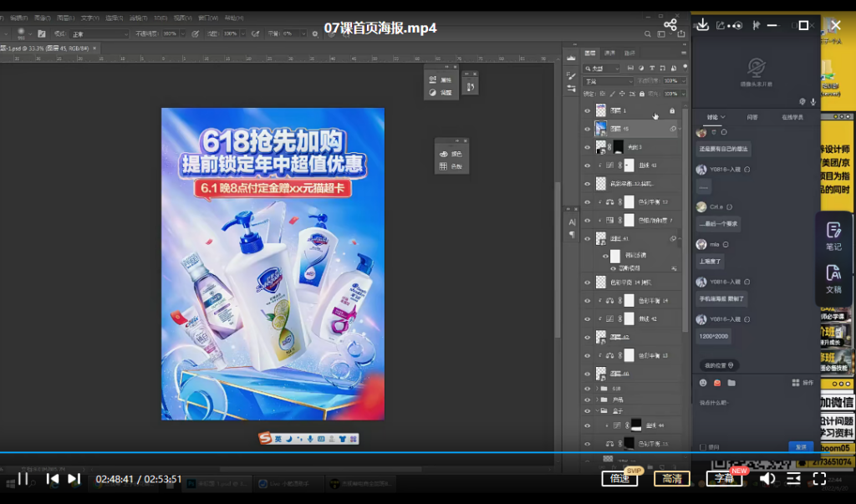Click the search icon in options bar

pos(648,34)
